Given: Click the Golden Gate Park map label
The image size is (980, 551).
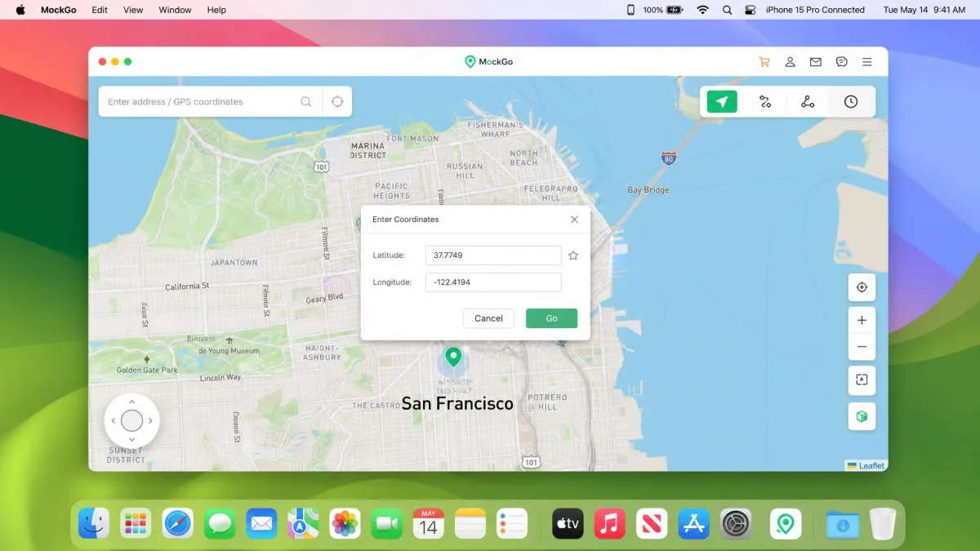Looking at the screenshot, I should [x=147, y=370].
